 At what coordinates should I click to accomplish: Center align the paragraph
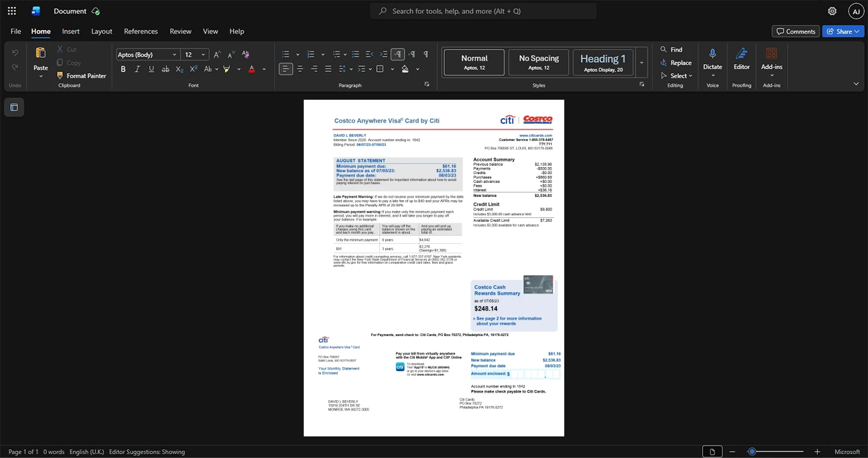click(300, 69)
